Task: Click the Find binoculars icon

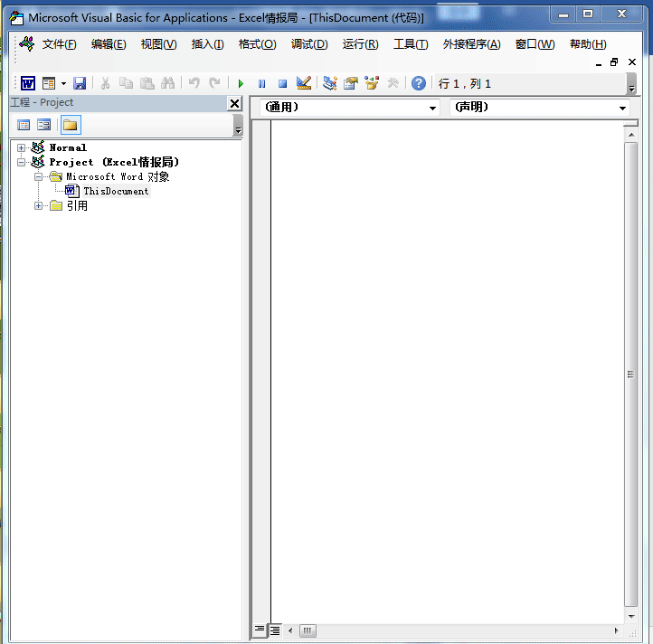Action: point(167,83)
